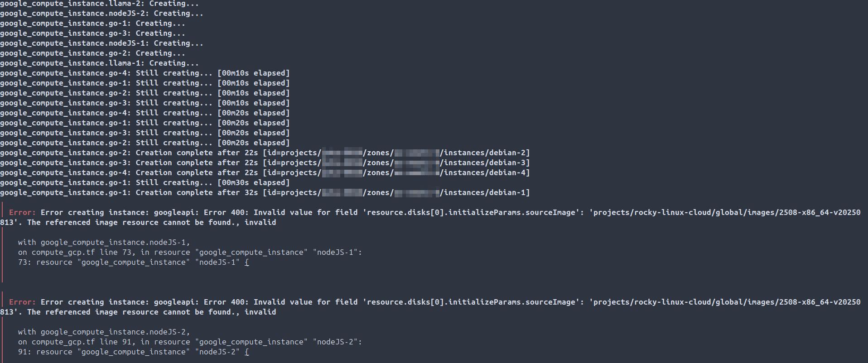Click the nodeJS-1 Creating output line
This screenshot has width=868, height=363.
point(101,43)
